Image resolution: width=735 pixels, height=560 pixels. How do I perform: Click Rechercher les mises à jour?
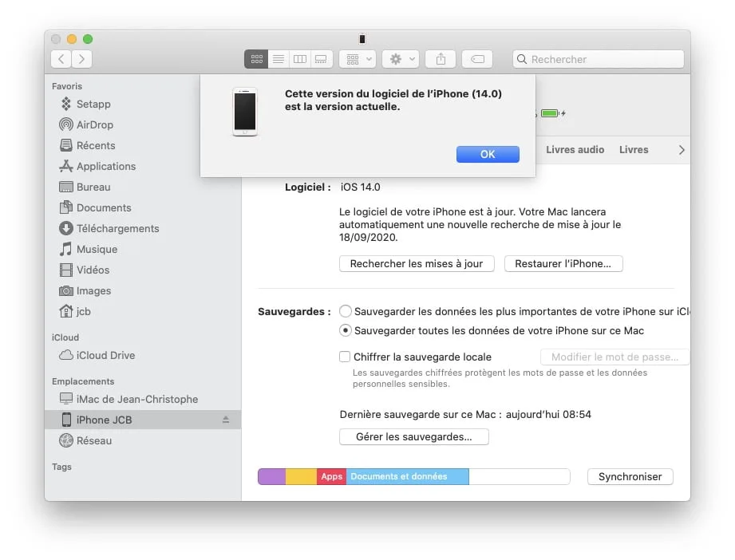[417, 264]
